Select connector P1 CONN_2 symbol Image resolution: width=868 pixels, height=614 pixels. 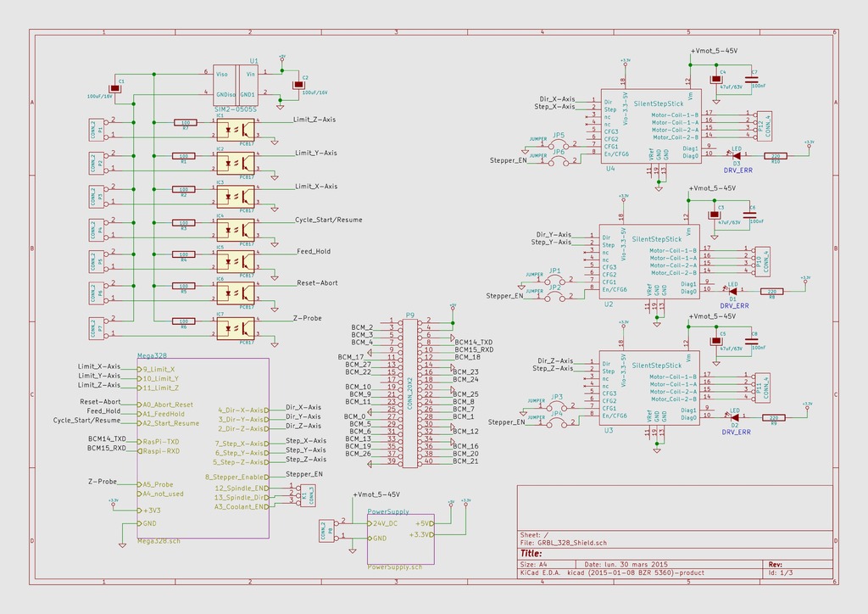(x=97, y=129)
